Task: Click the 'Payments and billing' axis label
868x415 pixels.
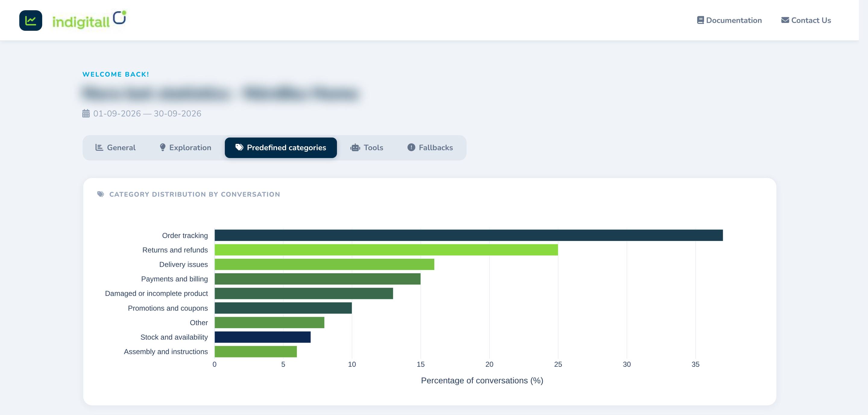Action: 175,279
